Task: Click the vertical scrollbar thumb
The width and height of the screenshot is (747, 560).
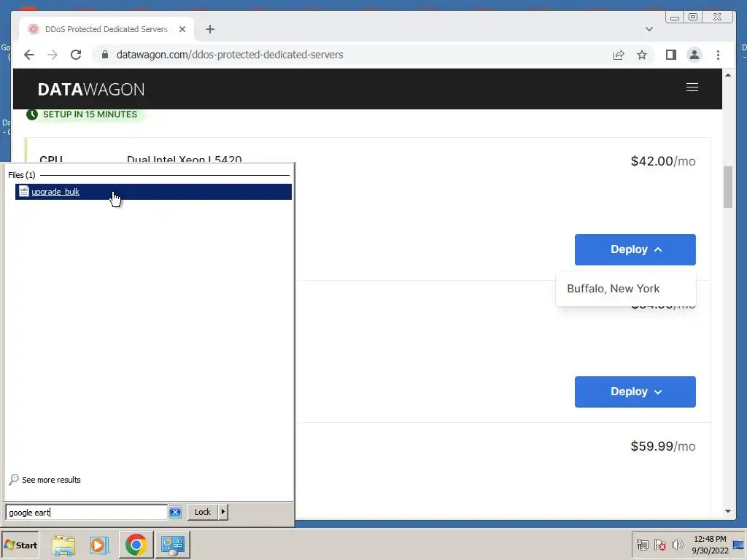Action: tap(728, 187)
